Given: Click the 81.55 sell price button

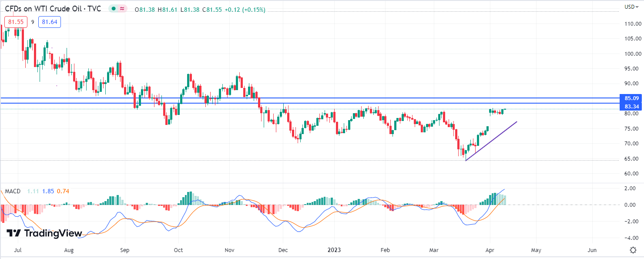Looking at the screenshot, I should click(16, 22).
